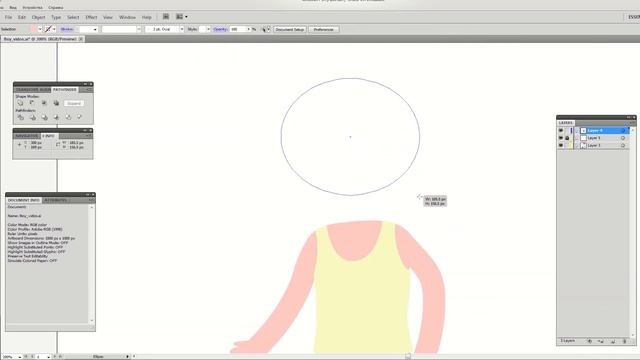Click the Expand button in Pathfinder

coord(74,103)
